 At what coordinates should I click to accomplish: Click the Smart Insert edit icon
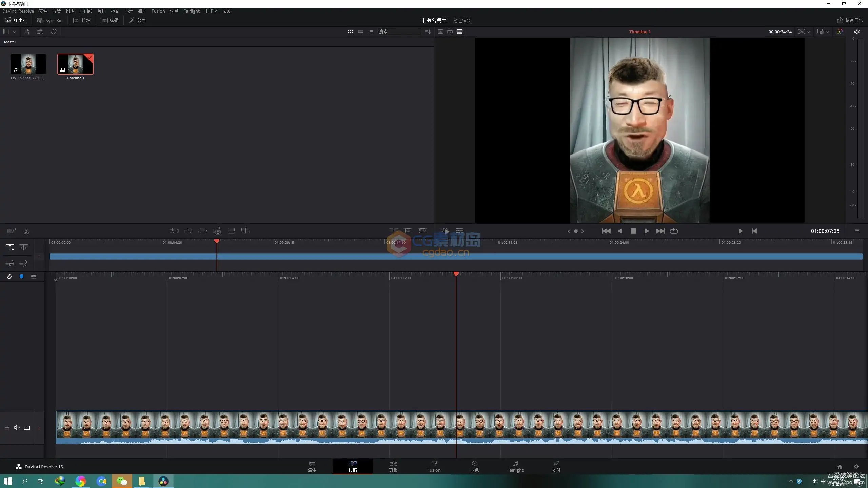[174, 231]
